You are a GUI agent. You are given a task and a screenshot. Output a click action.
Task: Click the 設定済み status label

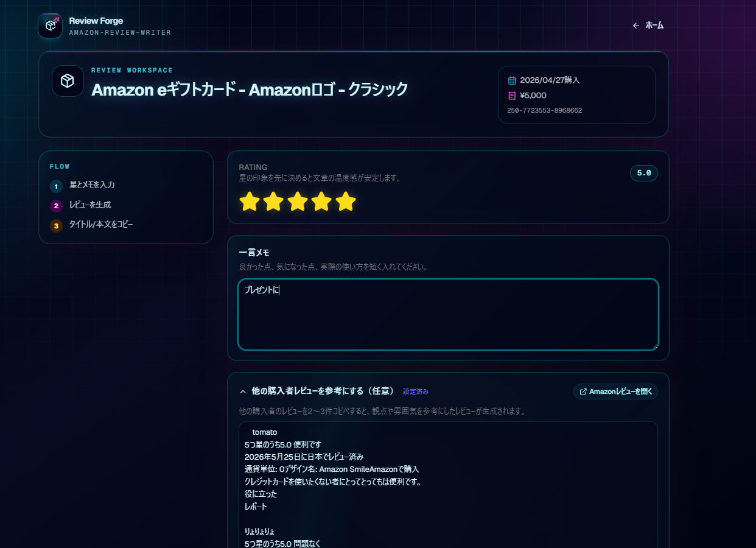tap(416, 392)
